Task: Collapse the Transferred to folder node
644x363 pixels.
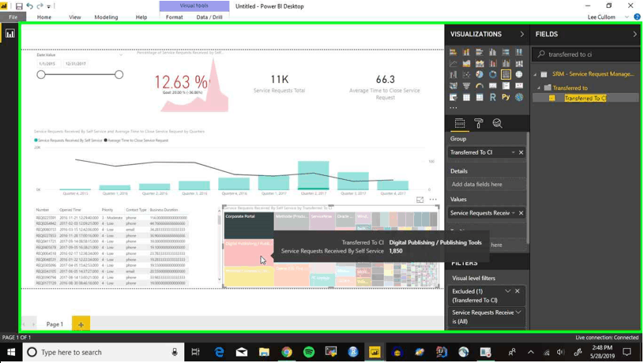Action: [539, 88]
